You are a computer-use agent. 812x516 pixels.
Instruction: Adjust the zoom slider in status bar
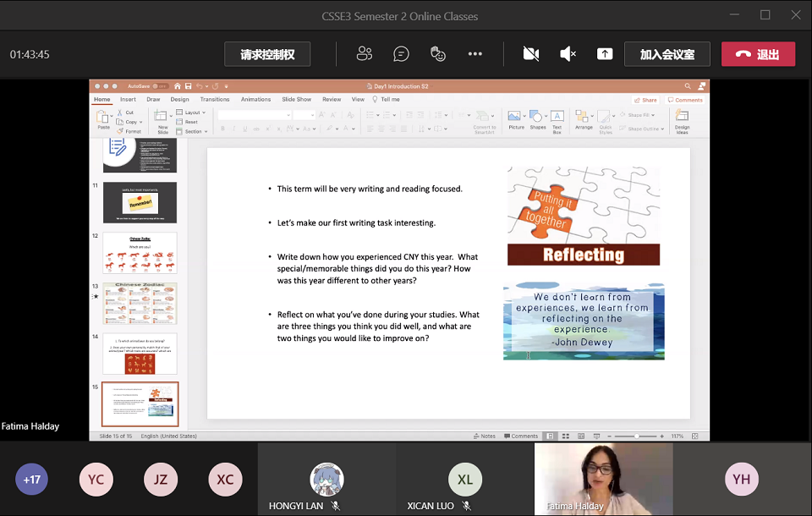tap(637, 436)
